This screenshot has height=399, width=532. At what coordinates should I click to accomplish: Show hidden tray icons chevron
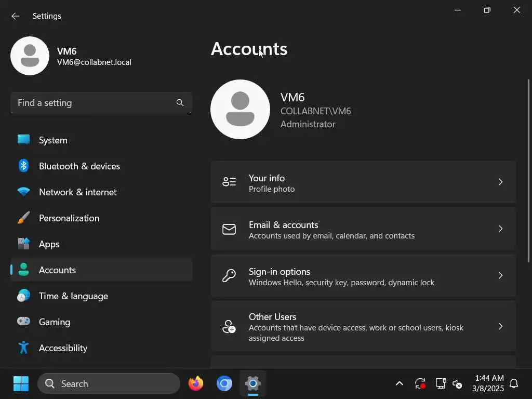(x=400, y=384)
